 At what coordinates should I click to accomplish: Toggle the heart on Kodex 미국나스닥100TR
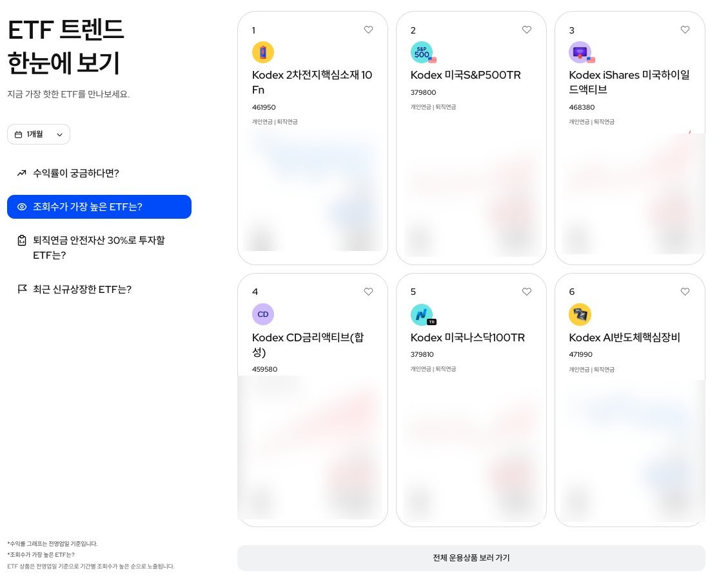[527, 292]
